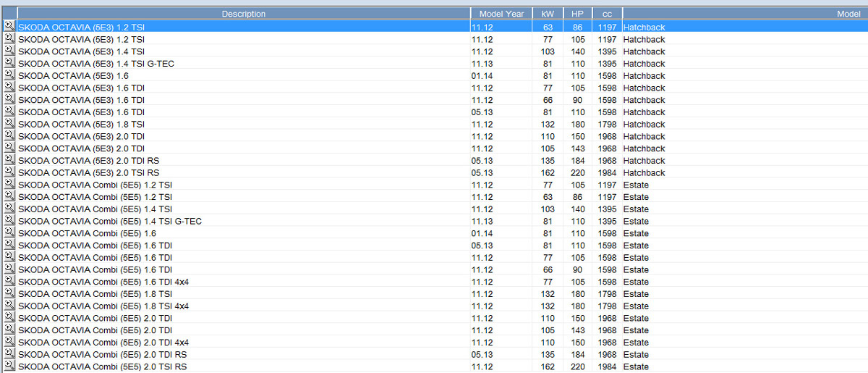Click the 1395 cc value in the Combi 1.4 TSI G-TEC row
Screen dimensions: 868x373
[x=608, y=221]
